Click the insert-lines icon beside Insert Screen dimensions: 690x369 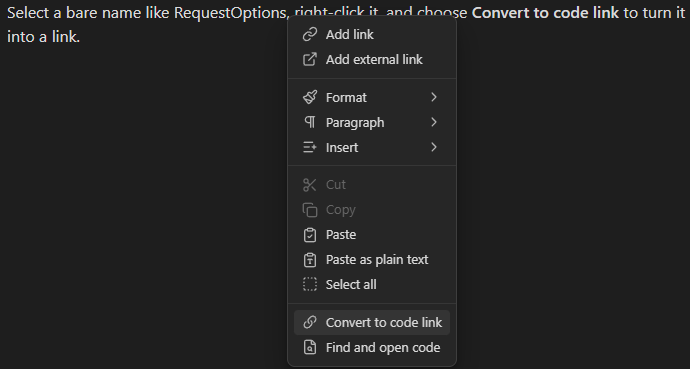(x=310, y=147)
